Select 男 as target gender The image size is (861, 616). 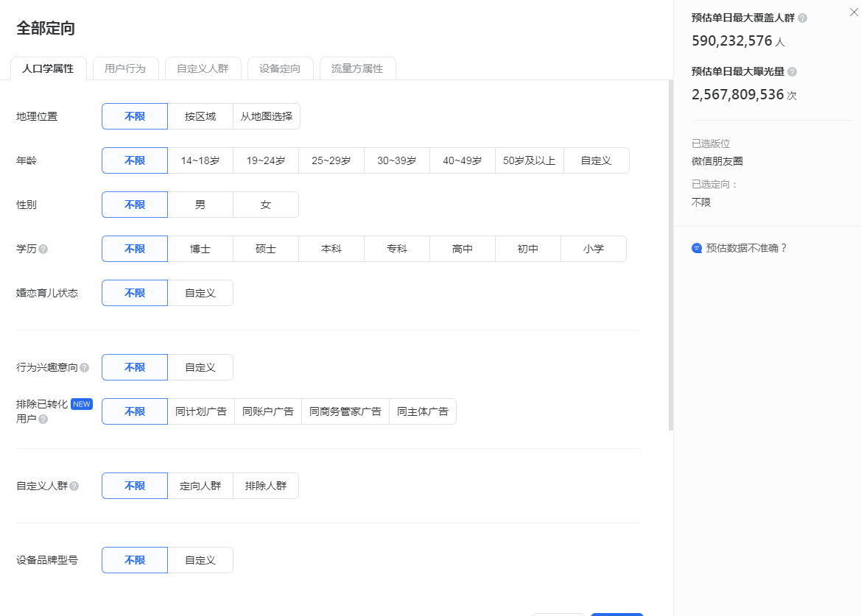pyautogui.click(x=200, y=204)
